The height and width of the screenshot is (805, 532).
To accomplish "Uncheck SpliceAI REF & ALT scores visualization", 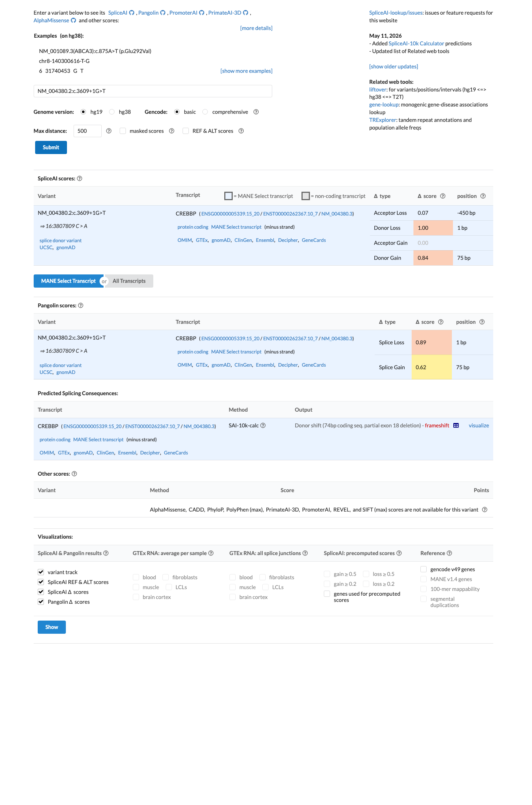I will click(41, 582).
